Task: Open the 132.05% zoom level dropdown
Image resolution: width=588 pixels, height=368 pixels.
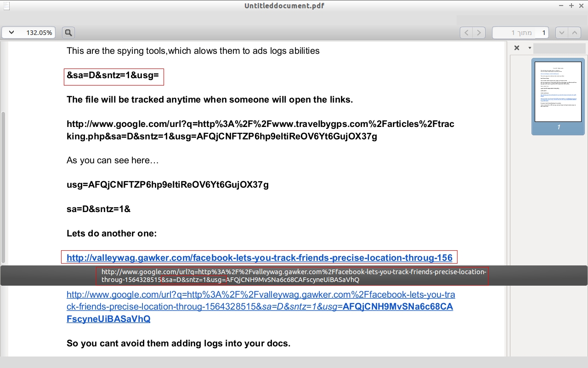Action: [x=28, y=33]
